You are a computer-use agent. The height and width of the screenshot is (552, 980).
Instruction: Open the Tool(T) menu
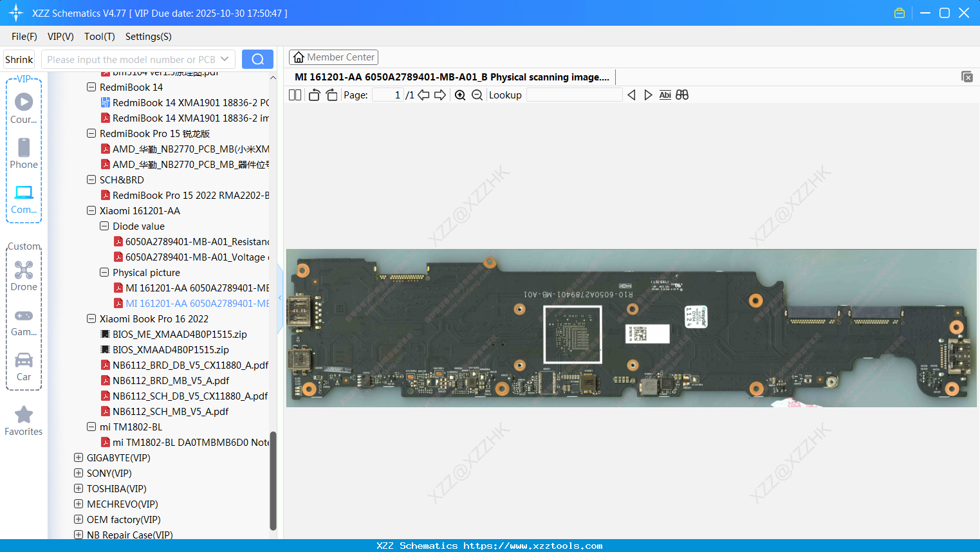(100, 37)
